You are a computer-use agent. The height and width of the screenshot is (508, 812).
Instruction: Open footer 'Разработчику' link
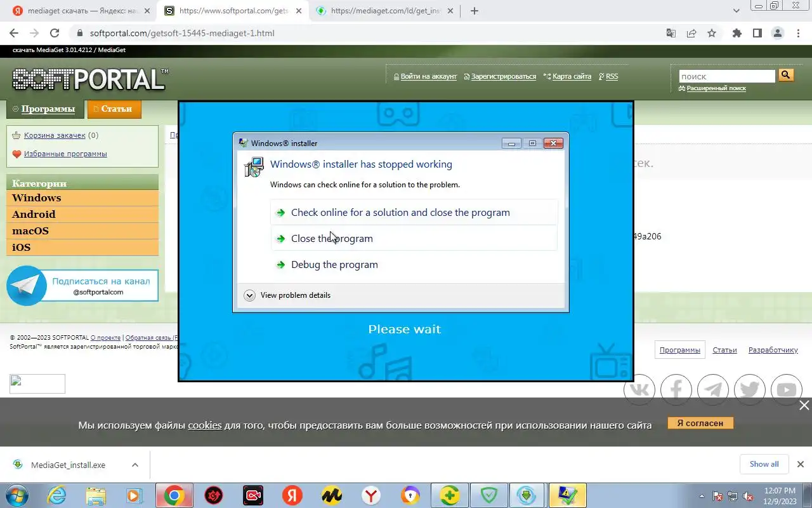(773, 350)
